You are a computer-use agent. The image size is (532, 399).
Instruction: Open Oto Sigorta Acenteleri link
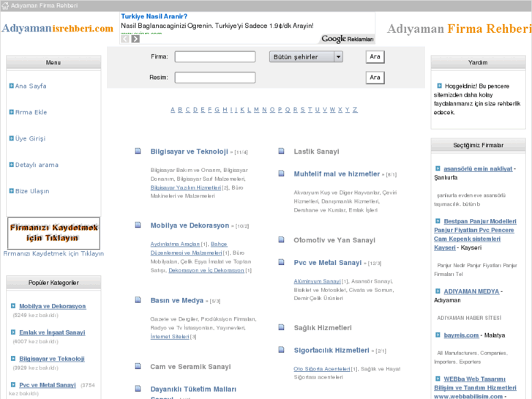322,369
